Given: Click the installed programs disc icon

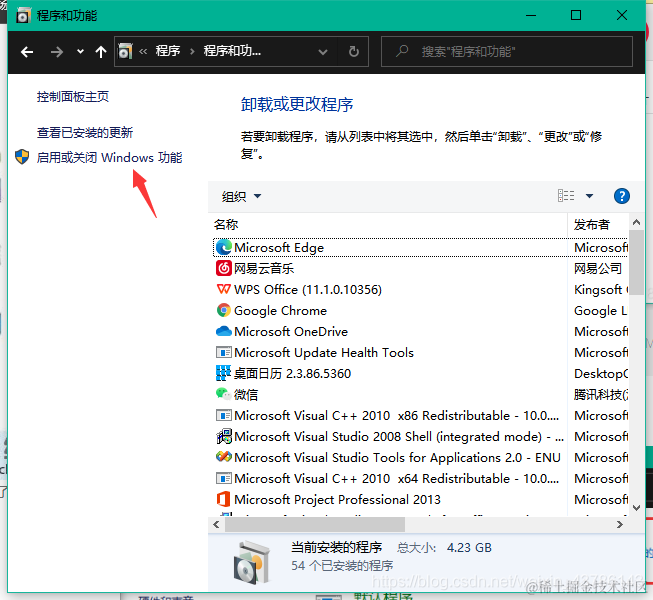Looking at the screenshot, I should tap(252, 562).
